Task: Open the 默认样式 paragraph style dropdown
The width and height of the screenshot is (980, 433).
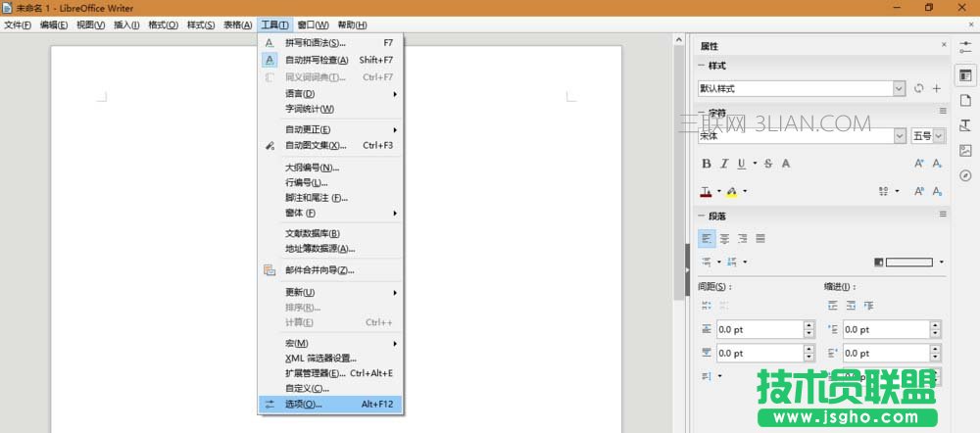Action: (899, 89)
